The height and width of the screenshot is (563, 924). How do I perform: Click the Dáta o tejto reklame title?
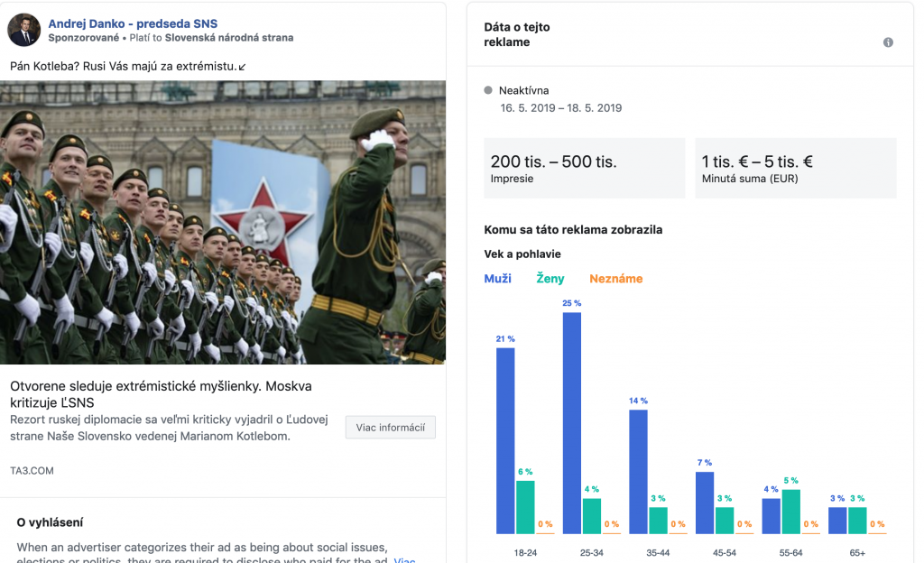coord(517,34)
